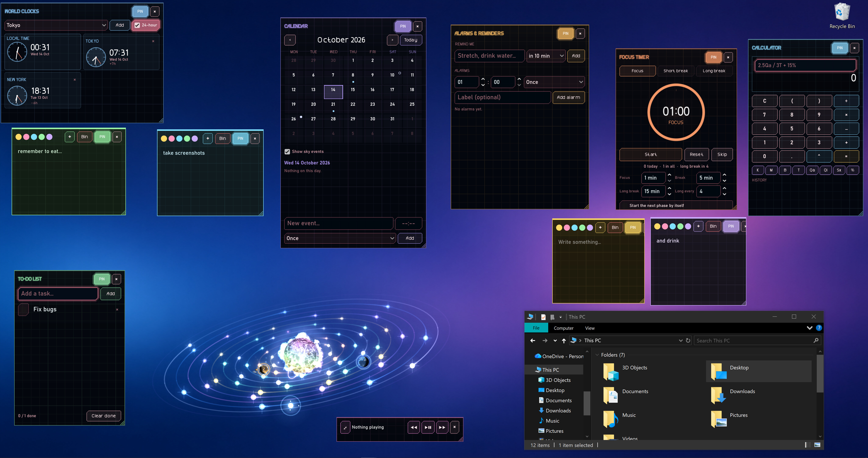Click the divide key in Calculator
This screenshot has width=868, height=458.
[846, 101]
